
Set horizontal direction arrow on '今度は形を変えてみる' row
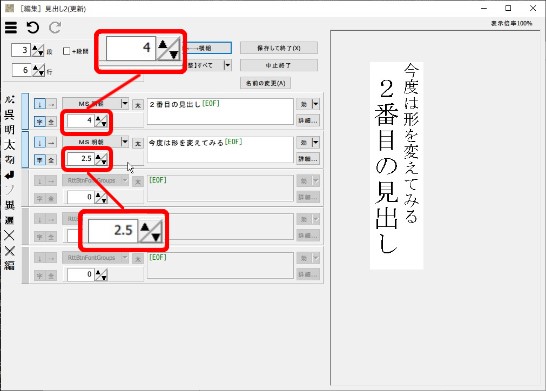click(x=51, y=142)
